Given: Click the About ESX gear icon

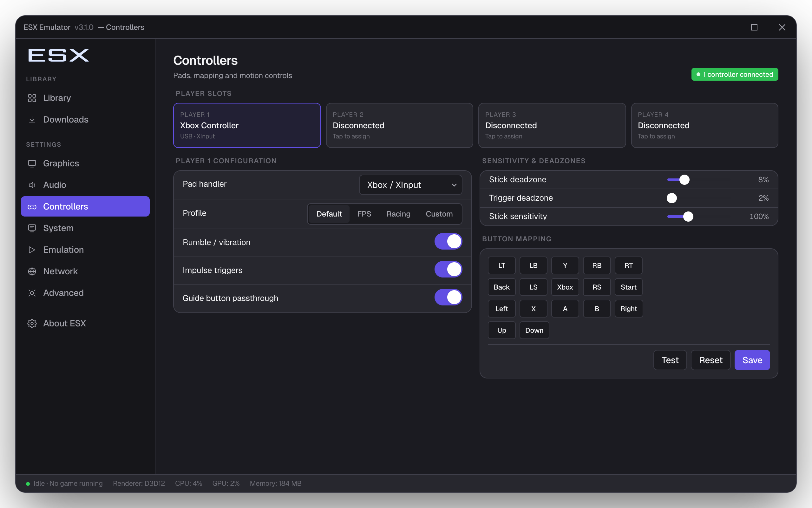Looking at the screenshot, I should click(32, 323).
